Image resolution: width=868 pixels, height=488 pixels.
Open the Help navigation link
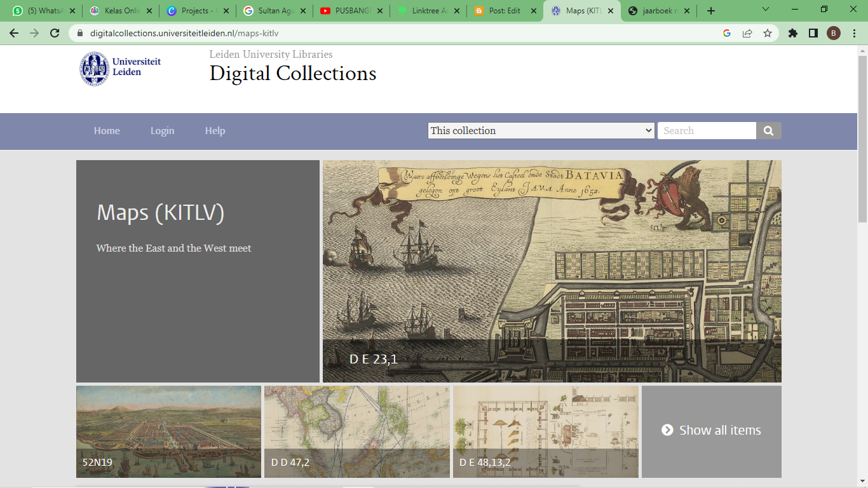coord(215,131)
